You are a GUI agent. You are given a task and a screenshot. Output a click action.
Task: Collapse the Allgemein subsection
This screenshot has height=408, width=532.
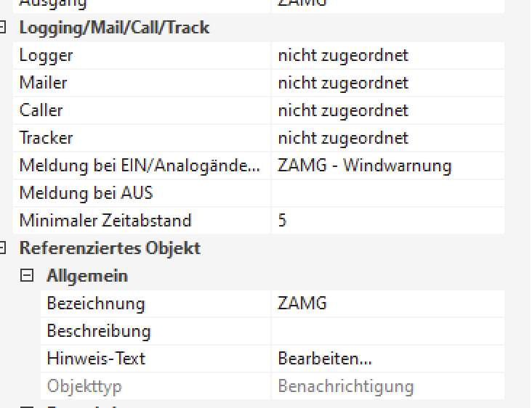pos(28,276)
